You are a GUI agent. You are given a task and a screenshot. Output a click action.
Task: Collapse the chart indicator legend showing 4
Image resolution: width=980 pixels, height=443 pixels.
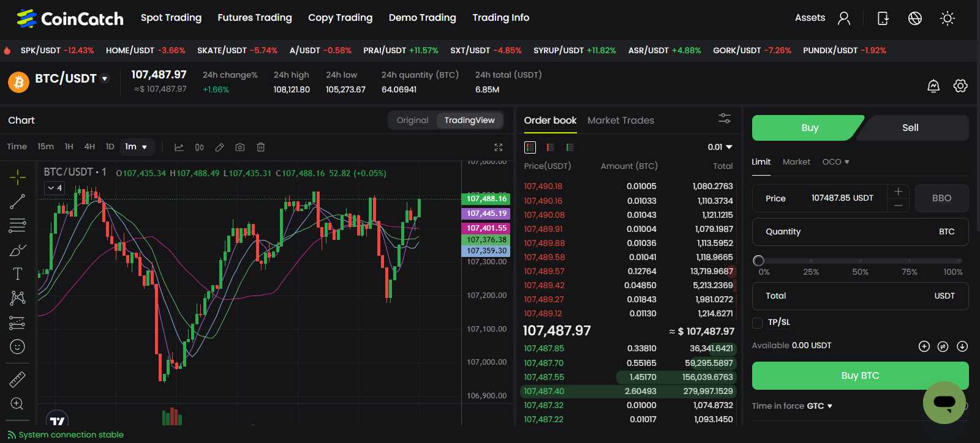tap(55, 188)
